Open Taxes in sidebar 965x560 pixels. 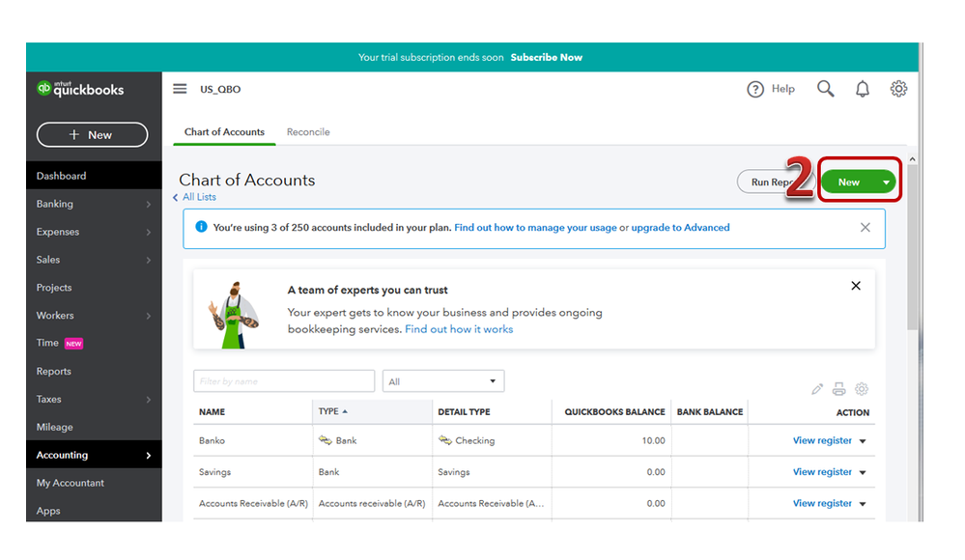(48, 399)
